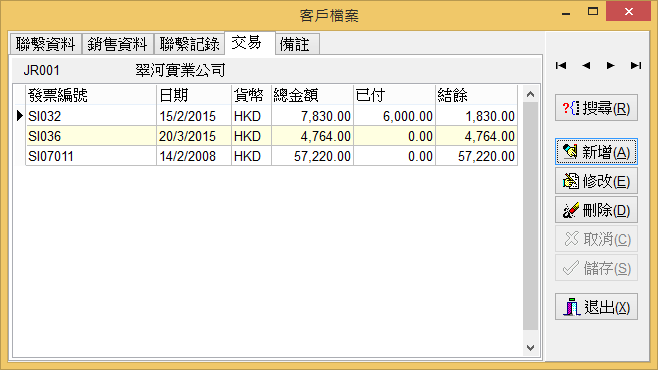Select invoice row SI07011
Viewport: 658px width, 370px height.
pyautogui.click(x=271, y=156)
